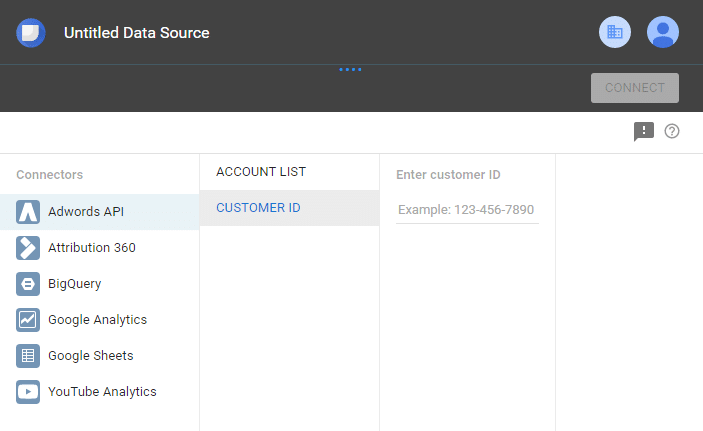This screenshot has height=431, width=703.
Task: Click the send feedback icon
Action: tap(643, 131)
